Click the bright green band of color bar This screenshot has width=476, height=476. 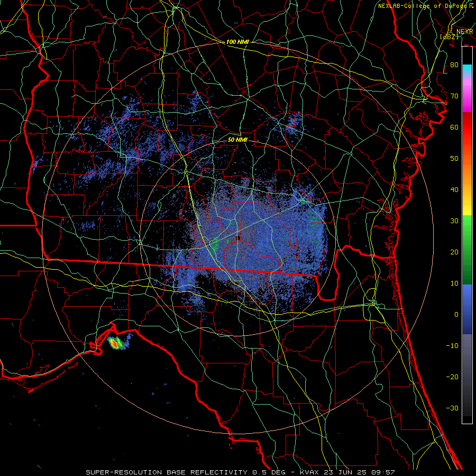click(467, 226)
